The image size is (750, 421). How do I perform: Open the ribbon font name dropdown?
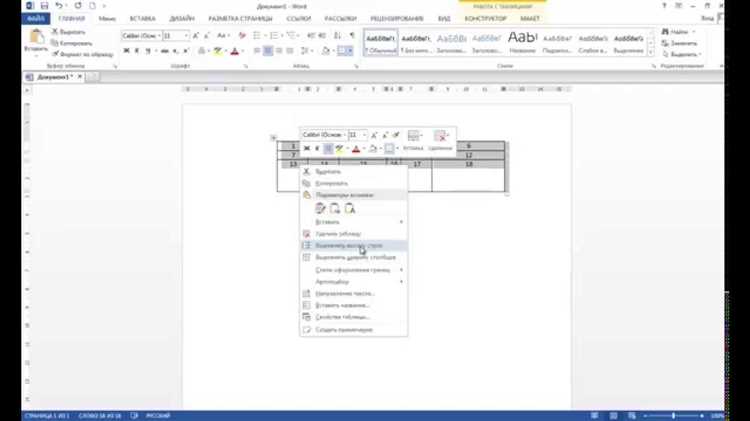pos(159,36)
